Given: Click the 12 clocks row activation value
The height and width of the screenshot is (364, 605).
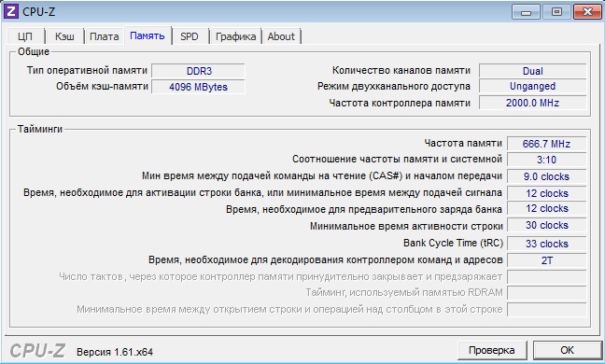Looking at the screenshot, I should [547, 193].
